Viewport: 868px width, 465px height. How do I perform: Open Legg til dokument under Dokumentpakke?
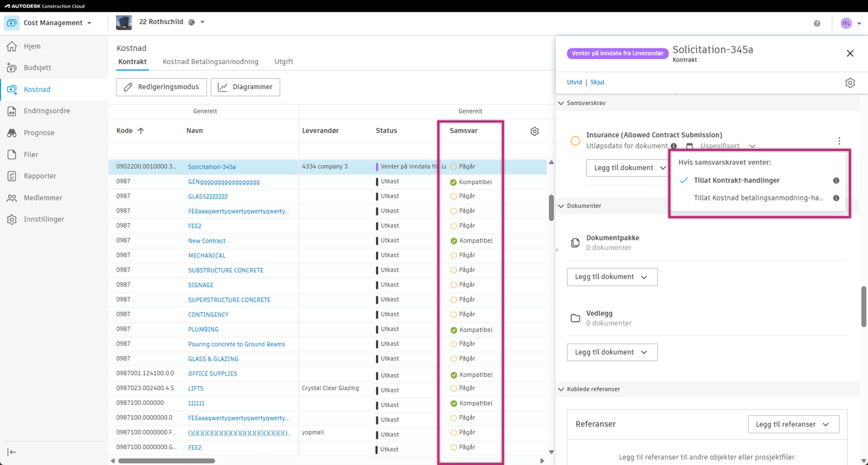point(612,277)
